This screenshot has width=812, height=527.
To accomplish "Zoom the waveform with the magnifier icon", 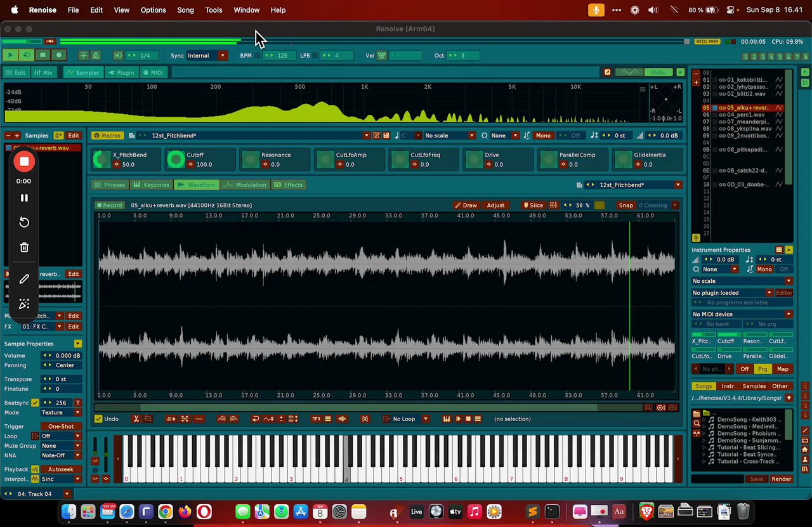I will 648,408.
